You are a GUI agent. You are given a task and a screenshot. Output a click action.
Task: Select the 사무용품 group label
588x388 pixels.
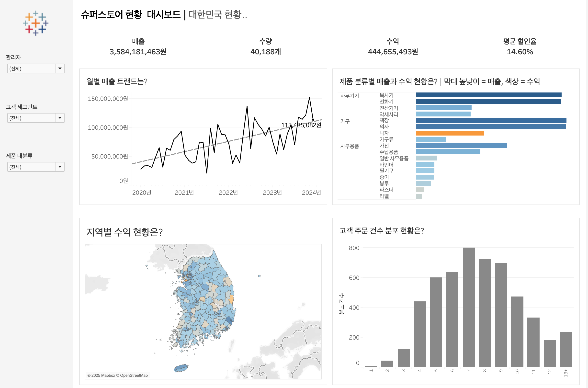click(x=350, y=147)
